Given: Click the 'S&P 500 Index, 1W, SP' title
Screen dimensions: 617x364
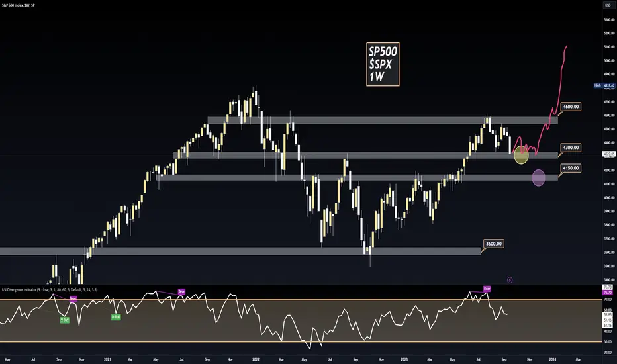Looking at the screenshot, I should [18, 5].
